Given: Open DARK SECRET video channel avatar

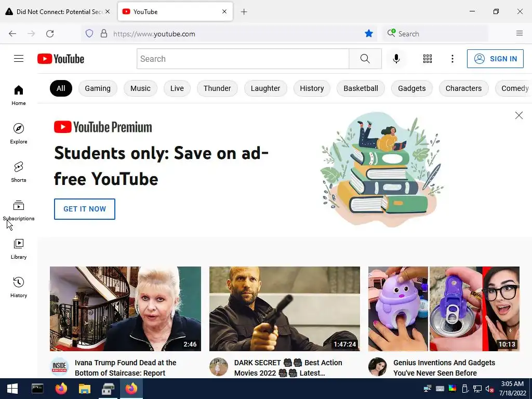Looking at the screenshot, I should click(219, 367).
